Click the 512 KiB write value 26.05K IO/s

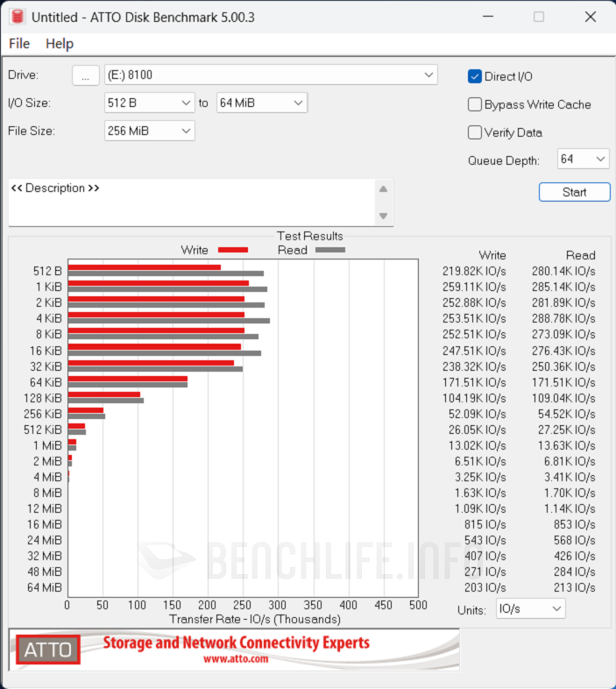pos(478,430)
